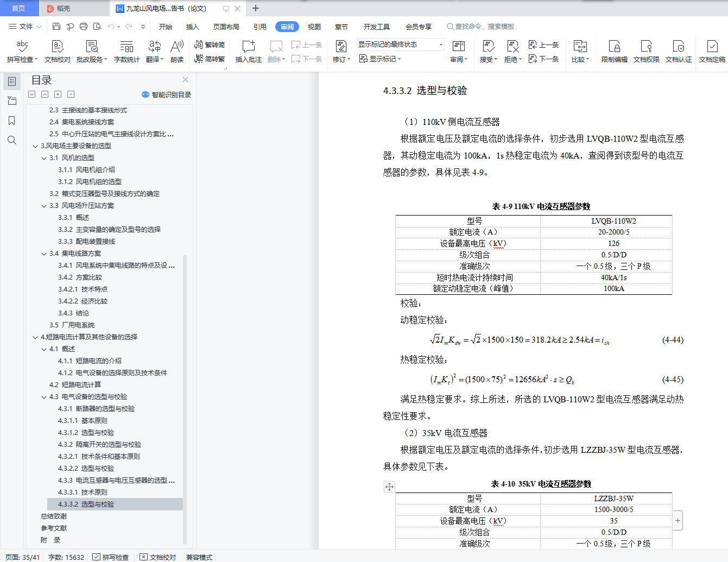
Task: Open the 批改服务 correction service
Action: click(92, 52)
